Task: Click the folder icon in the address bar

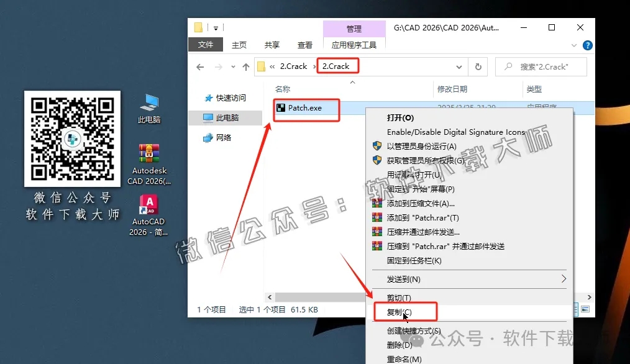Action: 262,66
